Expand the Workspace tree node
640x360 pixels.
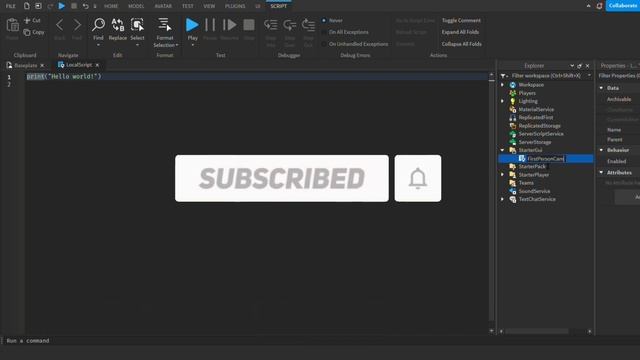point(502,85)
